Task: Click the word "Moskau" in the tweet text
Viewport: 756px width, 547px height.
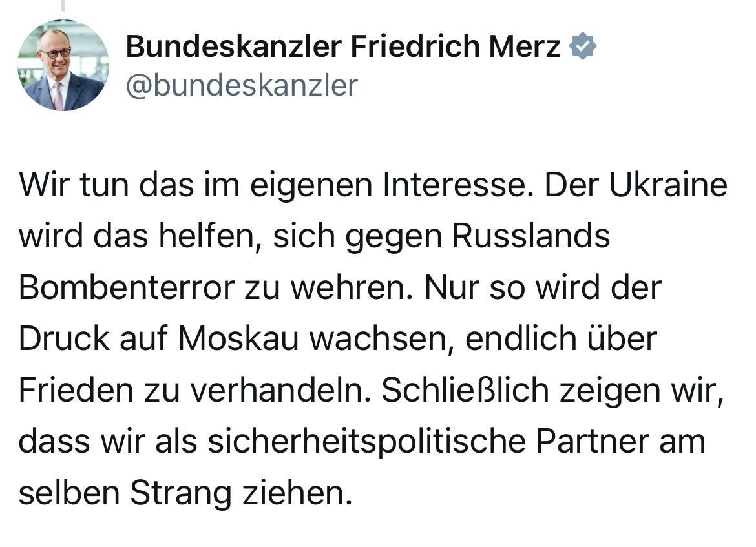Action: pos(238,339)
